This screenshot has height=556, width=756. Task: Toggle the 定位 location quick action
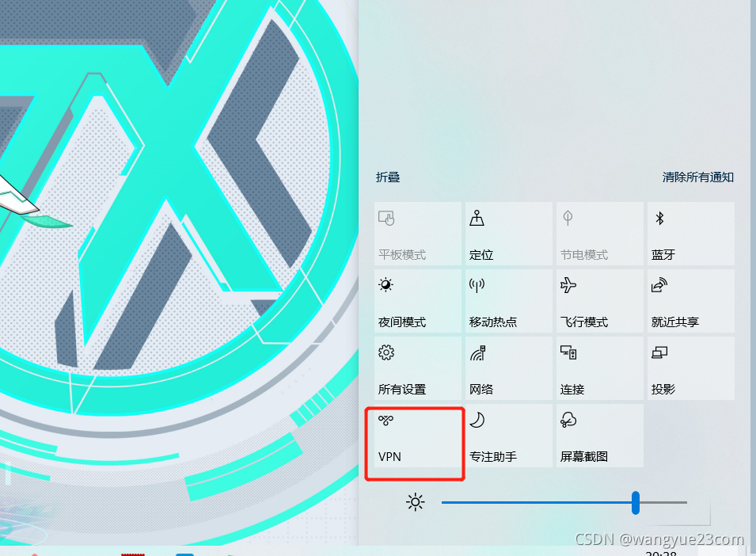pyautogui.click(x=509, y=234)
